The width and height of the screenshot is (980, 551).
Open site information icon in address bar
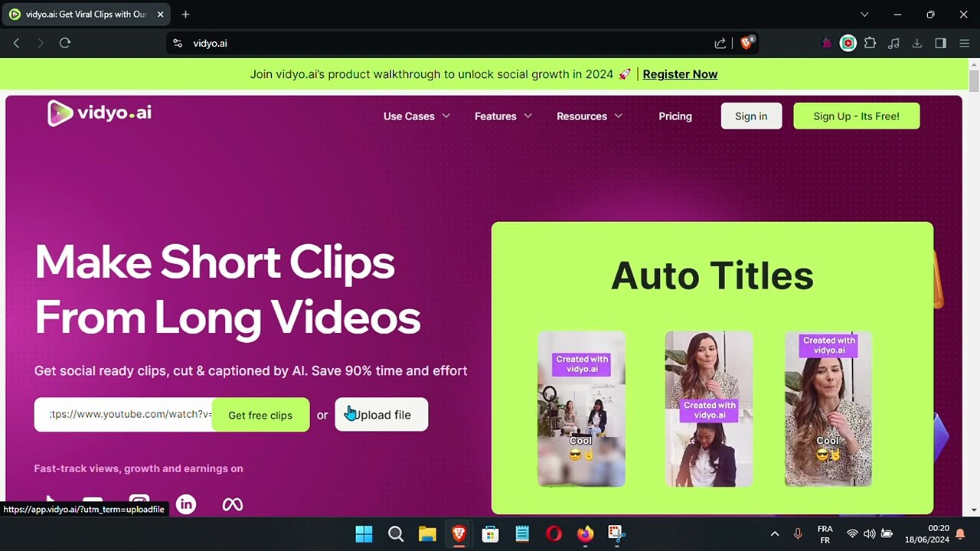pyautogui.click(x=178, y=44)
